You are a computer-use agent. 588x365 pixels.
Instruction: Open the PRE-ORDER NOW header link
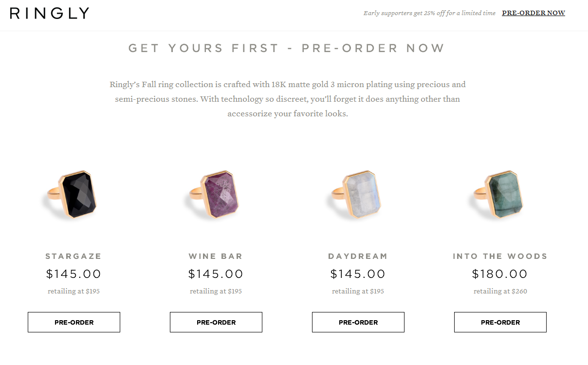pyautogui.click(x=533, y=13)
